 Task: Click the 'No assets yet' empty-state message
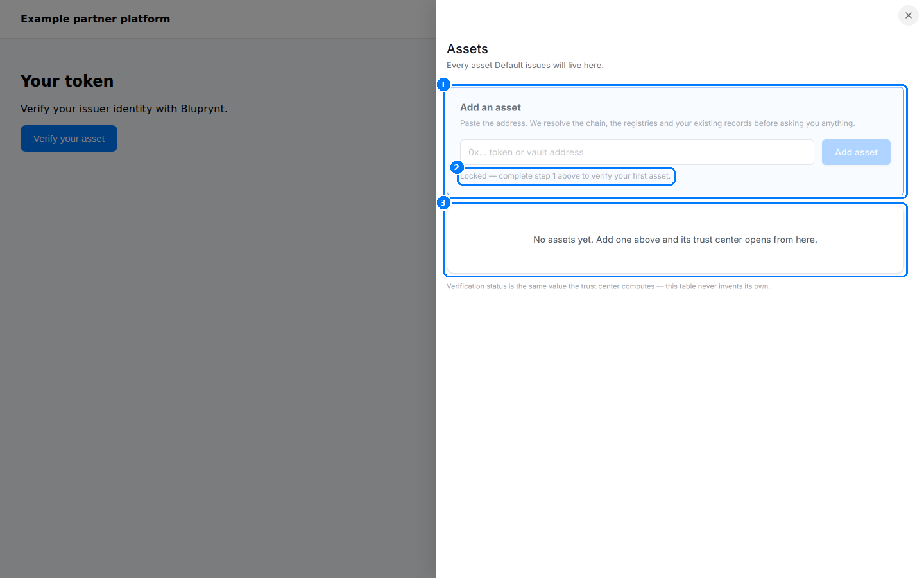point(675,240)
